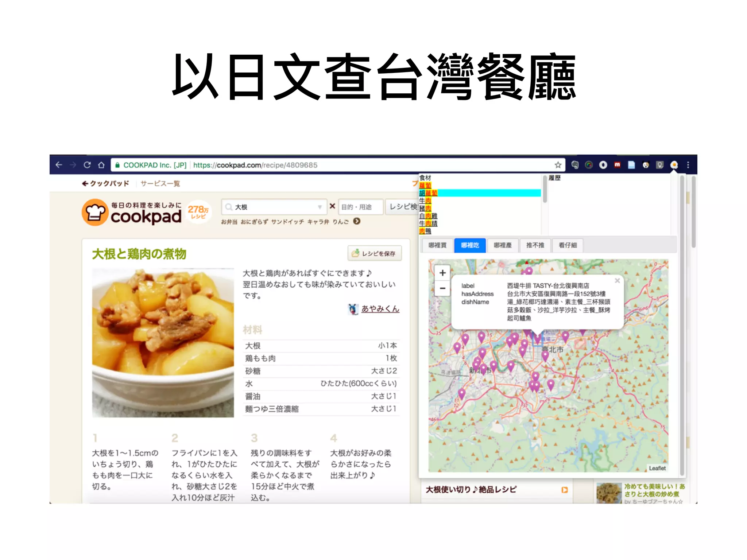
Task: Close the restaurant info map popup
Action: coord(617,280)
